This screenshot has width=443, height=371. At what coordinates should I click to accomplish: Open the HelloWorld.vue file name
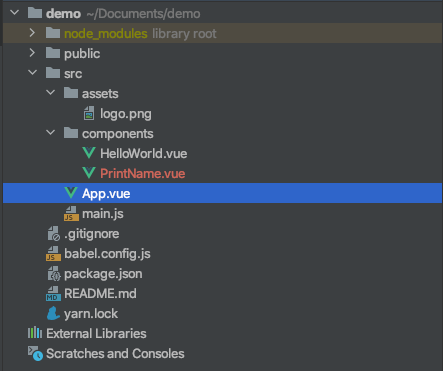[144, 154]
